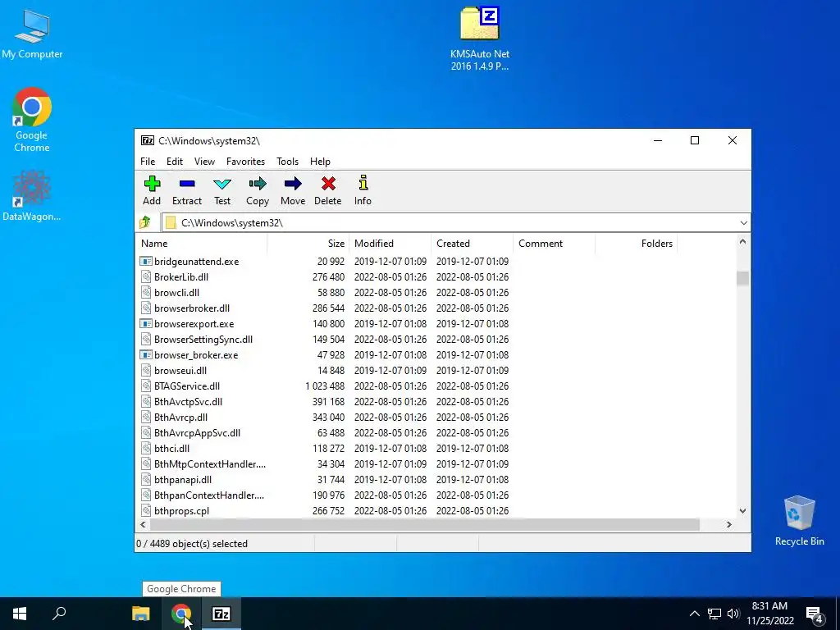
Task: Select BthAvrcpAppSvc.dll file
Action: coord(197,432)
